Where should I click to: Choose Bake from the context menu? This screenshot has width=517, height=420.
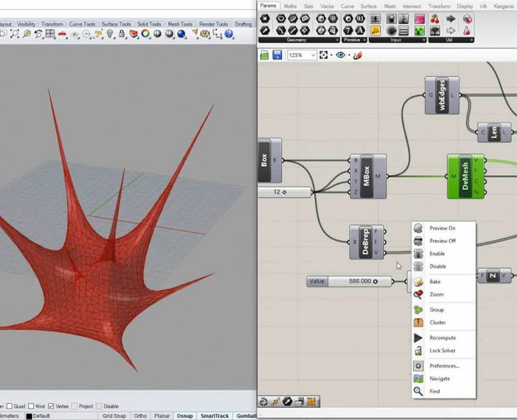443,282
